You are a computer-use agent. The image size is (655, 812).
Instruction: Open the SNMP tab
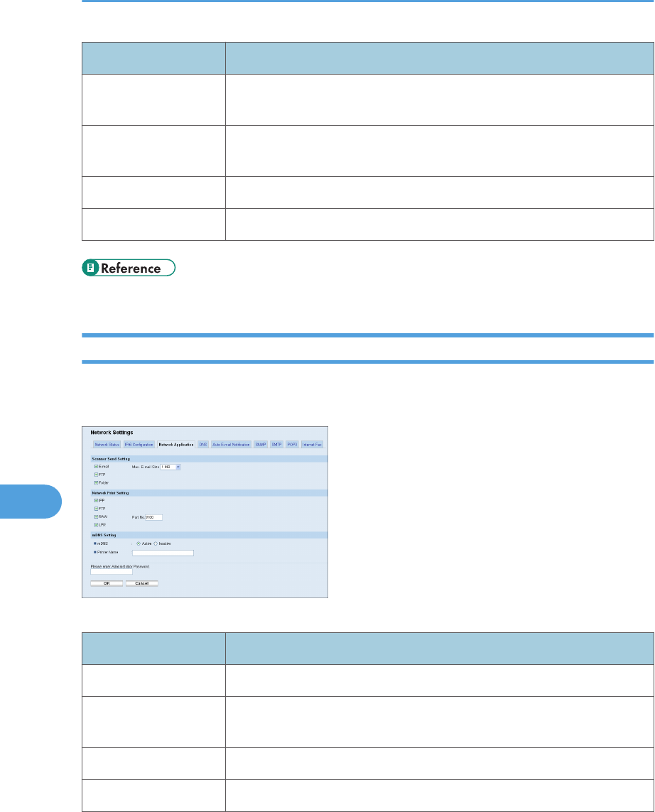point(261,444)
